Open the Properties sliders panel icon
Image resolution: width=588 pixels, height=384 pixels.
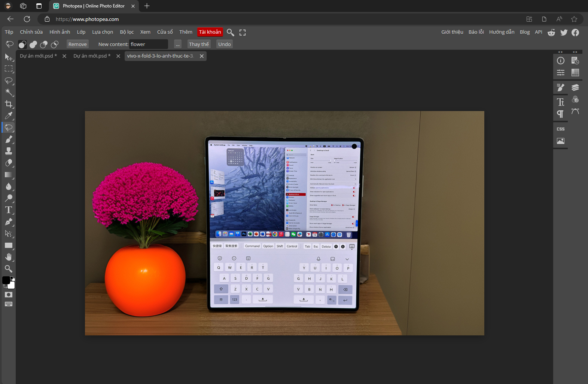(561, 73)
